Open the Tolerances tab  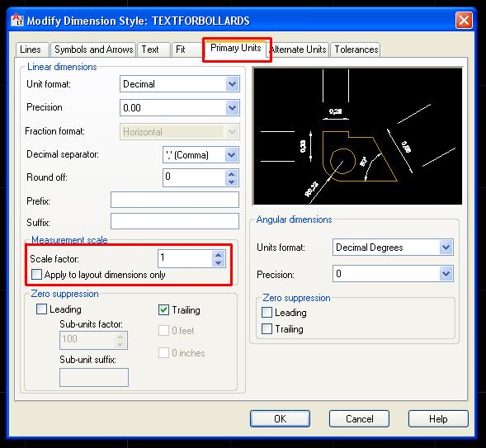pos(356,50)
